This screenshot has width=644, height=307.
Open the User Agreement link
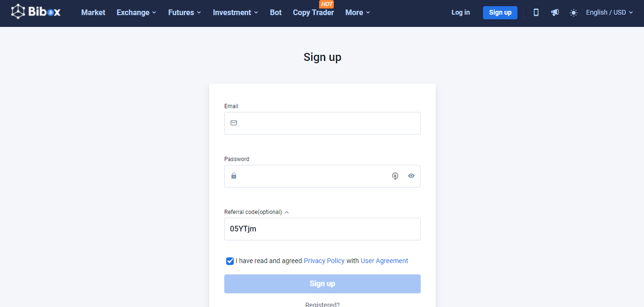pyautogui.click(x=384, y=261)
